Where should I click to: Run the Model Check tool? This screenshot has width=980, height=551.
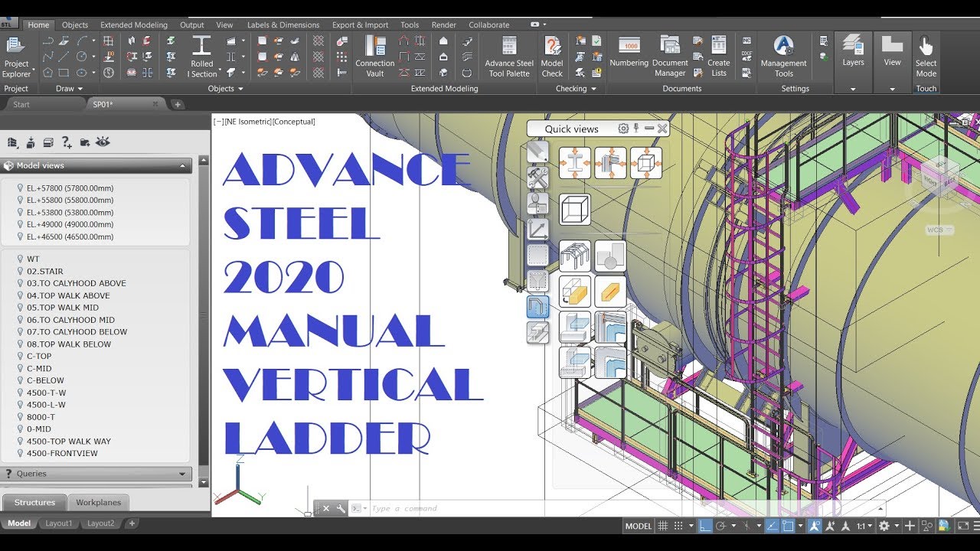click(x=552, y=57)
